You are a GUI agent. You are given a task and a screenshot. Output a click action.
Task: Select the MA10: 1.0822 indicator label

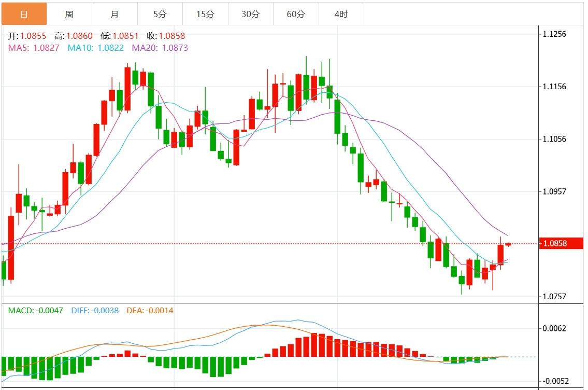point(96,48)
